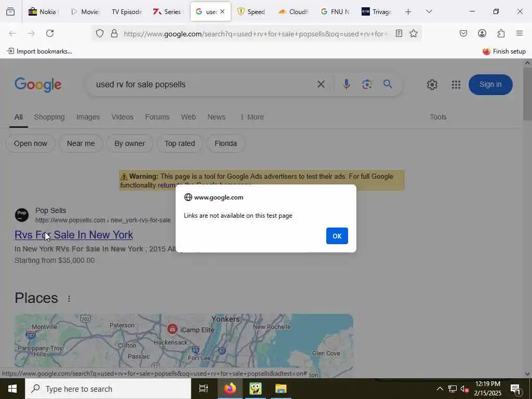Go back to the previous page
This screenshot has width=532, height=399.
coord(12,33)
